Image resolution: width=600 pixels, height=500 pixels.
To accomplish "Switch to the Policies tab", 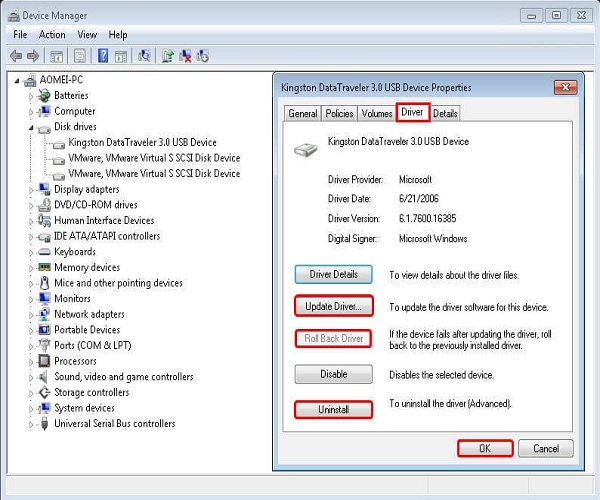I will tap(339, 114).
